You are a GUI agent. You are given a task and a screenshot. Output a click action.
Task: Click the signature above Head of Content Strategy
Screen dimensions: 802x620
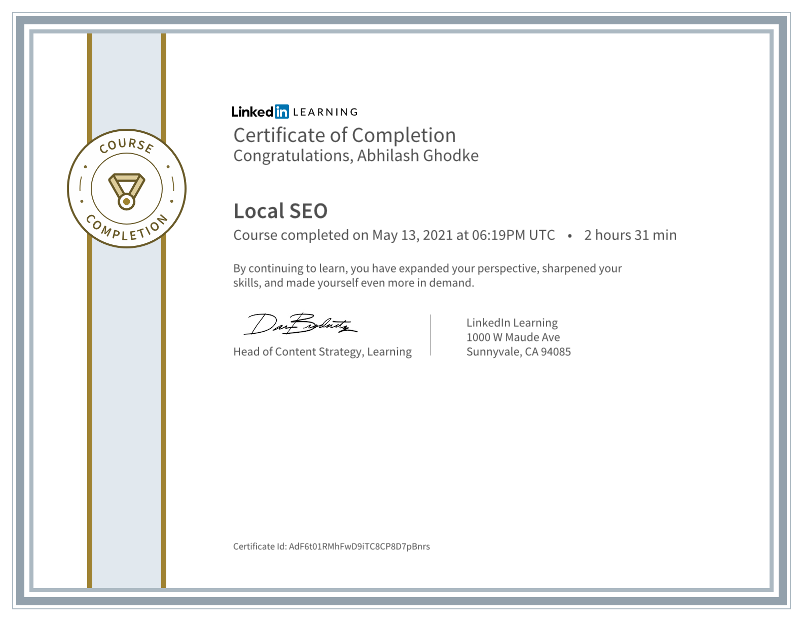click(298, 323)
